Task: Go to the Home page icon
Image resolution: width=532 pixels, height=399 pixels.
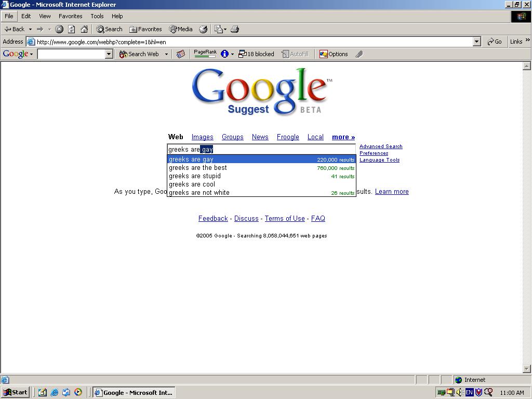Action: 84,29
